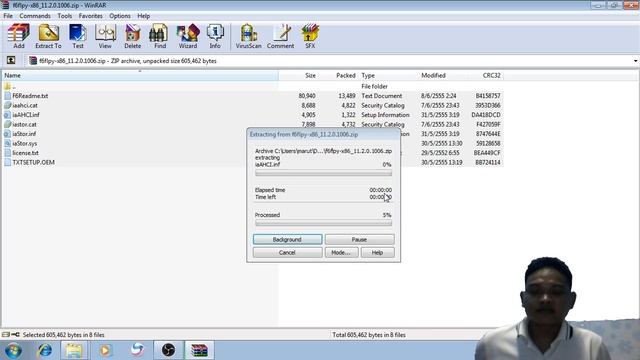Click status bar drive icon
The image size is (640, 360).
[x=6, y=335]
